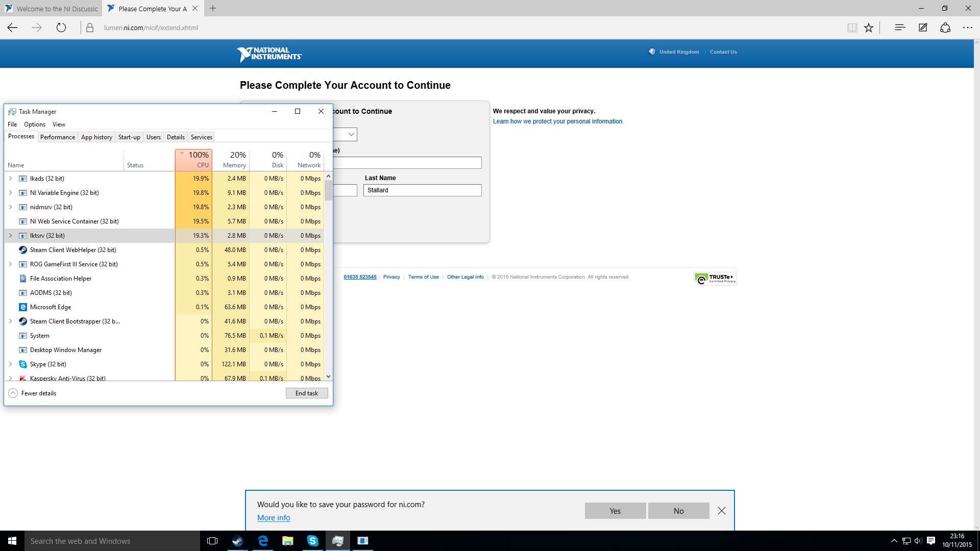Click the ROG GameFirst III Service icon
980x551 pixels.
point(23,264)
